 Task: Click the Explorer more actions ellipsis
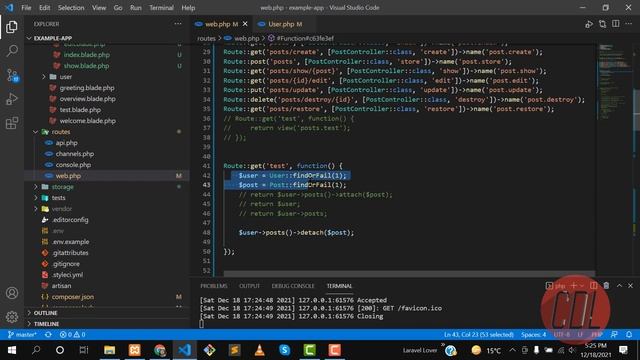(x=178, y=24)
